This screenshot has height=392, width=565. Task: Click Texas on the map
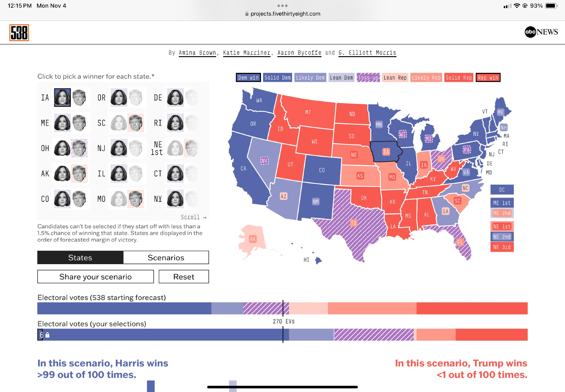(x=353, y=223)
